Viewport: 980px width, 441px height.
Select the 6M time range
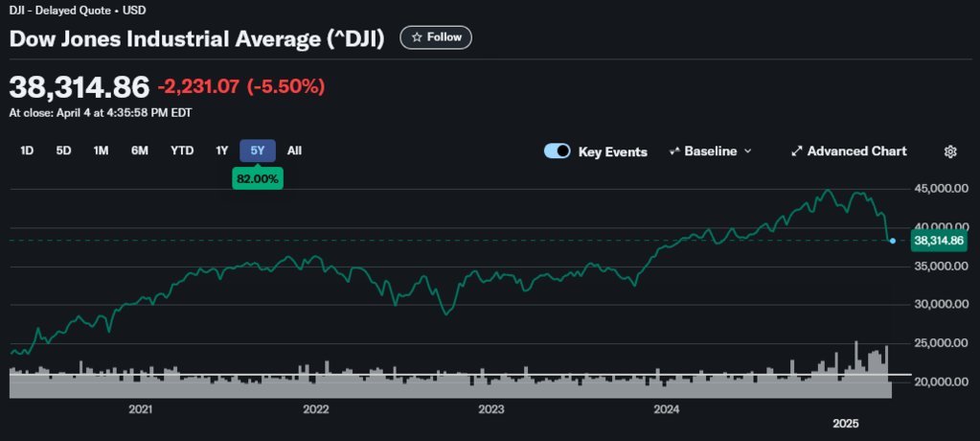[139, 151]
